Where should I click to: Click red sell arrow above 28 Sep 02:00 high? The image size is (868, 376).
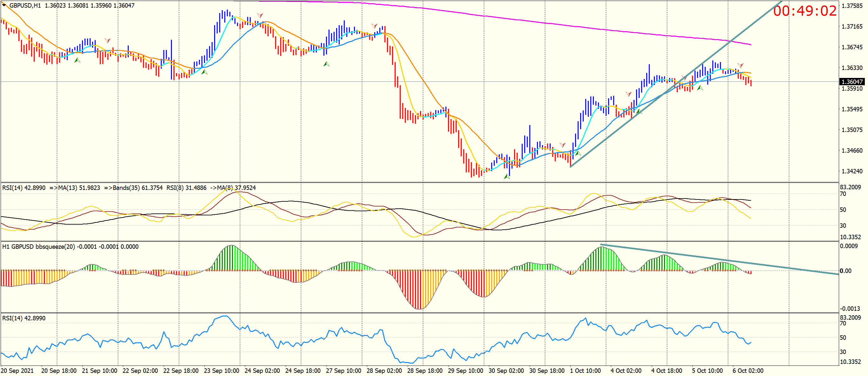coord(374,26)
